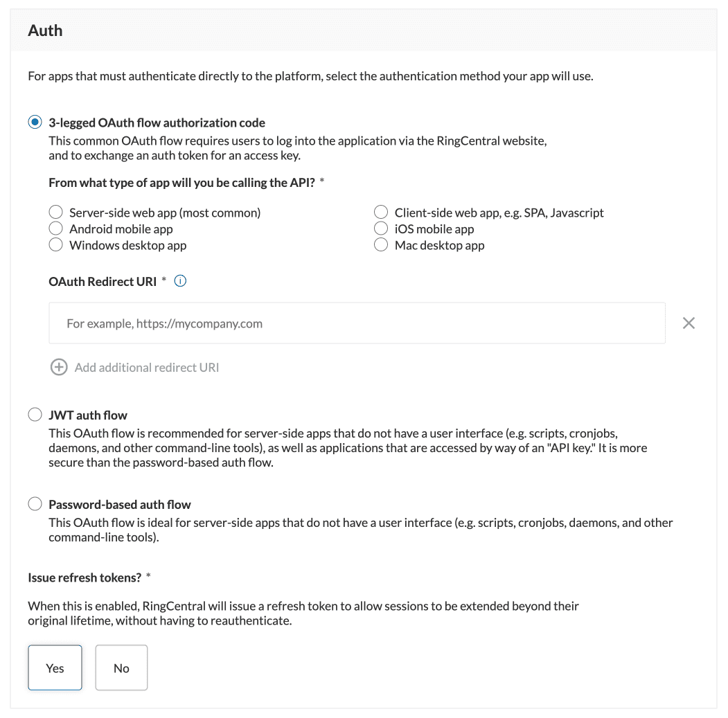
Task: Select Client-side web app option
Action: click(x=381, y=212)
